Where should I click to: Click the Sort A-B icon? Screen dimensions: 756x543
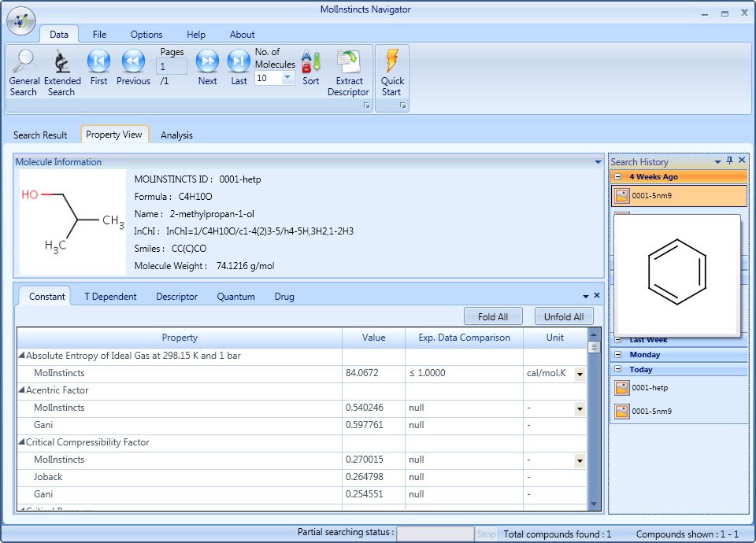[x=311, y=68]
